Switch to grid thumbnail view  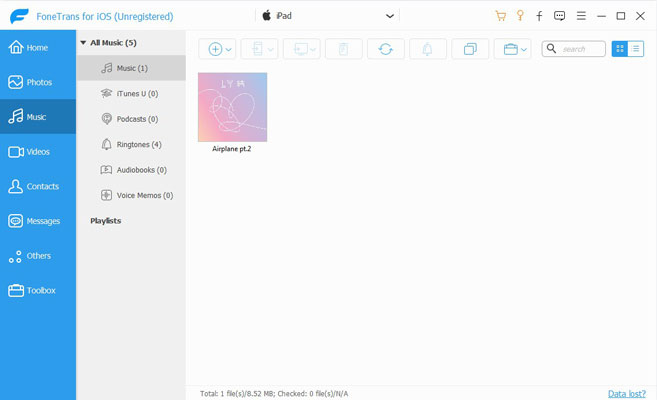620,49
